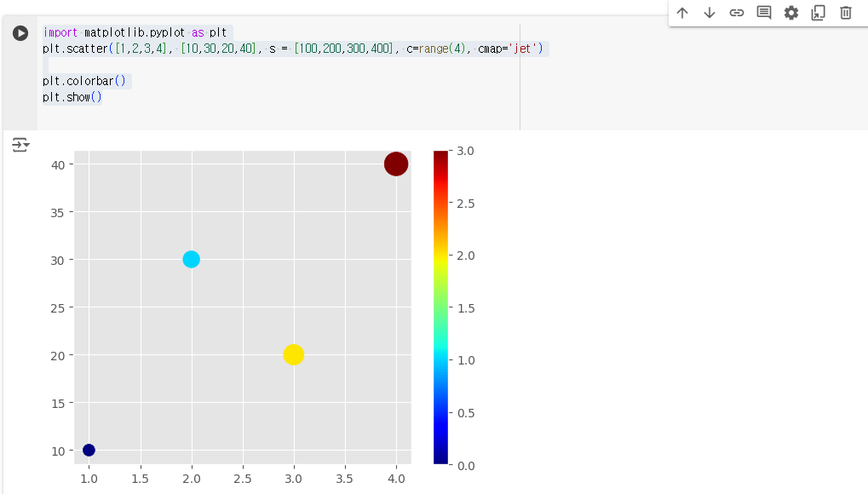
Task: Click the 'jet' cmap string in code
Action: (522, 49)
